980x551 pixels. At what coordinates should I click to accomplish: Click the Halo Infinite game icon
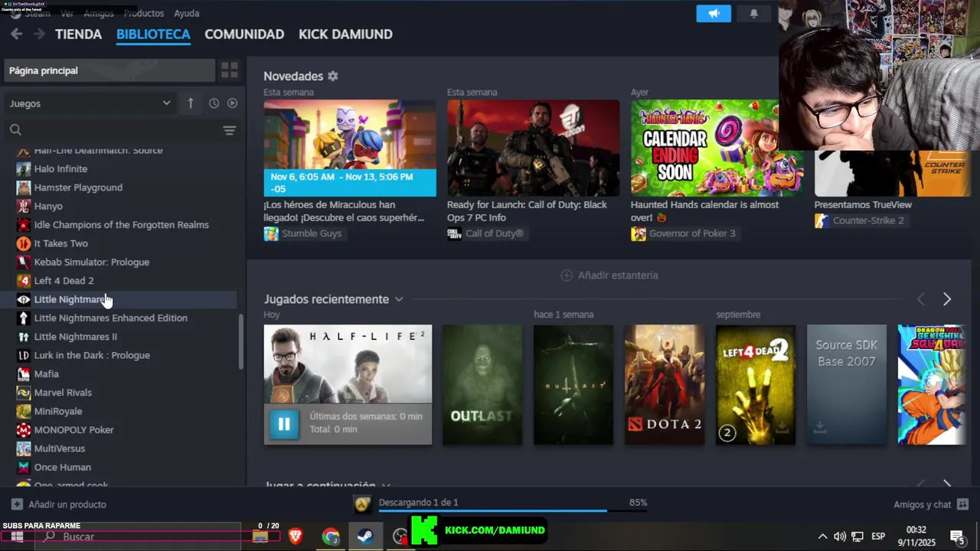tap(24, 169)
